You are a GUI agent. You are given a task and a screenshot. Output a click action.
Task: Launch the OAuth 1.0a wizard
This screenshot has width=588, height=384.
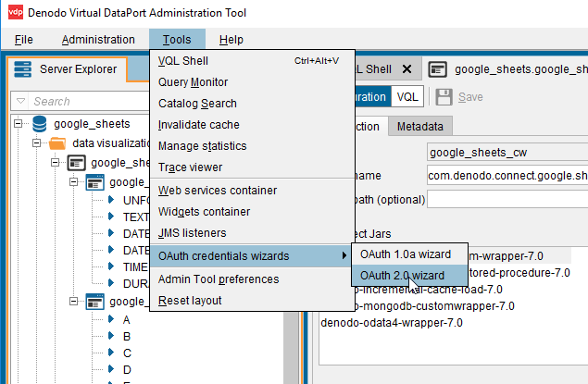(x=409, y=254)
